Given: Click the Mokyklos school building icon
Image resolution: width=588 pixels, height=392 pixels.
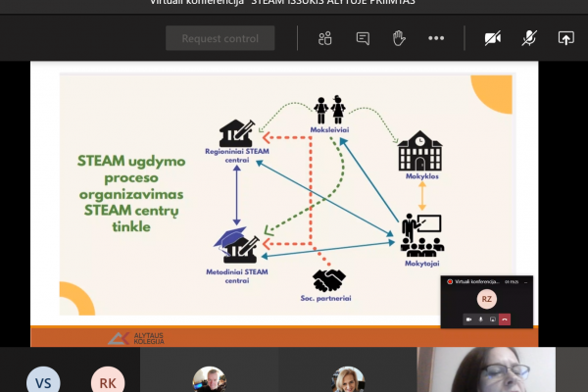Looking at the screenshot, I should 420,151.
